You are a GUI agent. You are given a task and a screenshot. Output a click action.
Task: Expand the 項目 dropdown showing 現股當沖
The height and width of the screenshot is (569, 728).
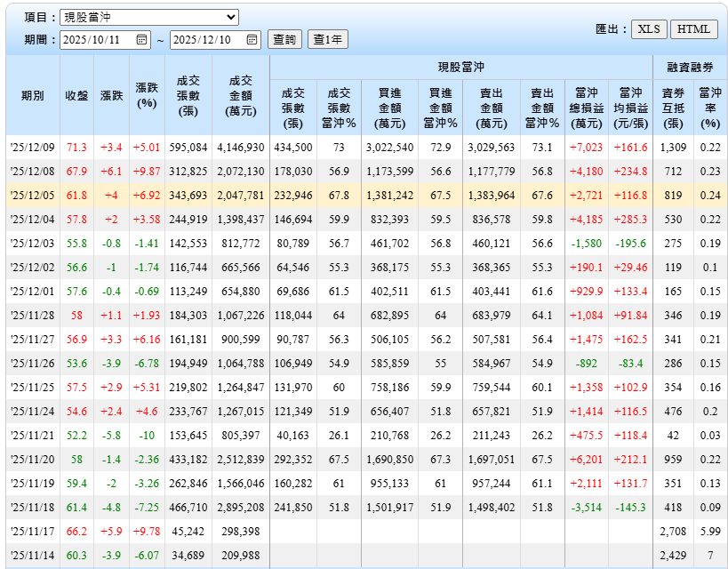(x=149, y=17)
